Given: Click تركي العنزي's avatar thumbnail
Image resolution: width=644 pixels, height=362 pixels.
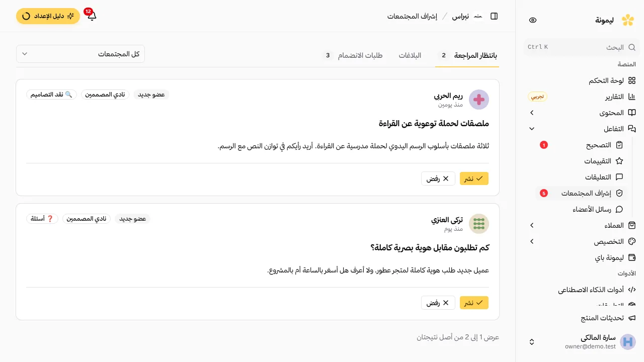Looking at the screenshot, I should [479, 224].
